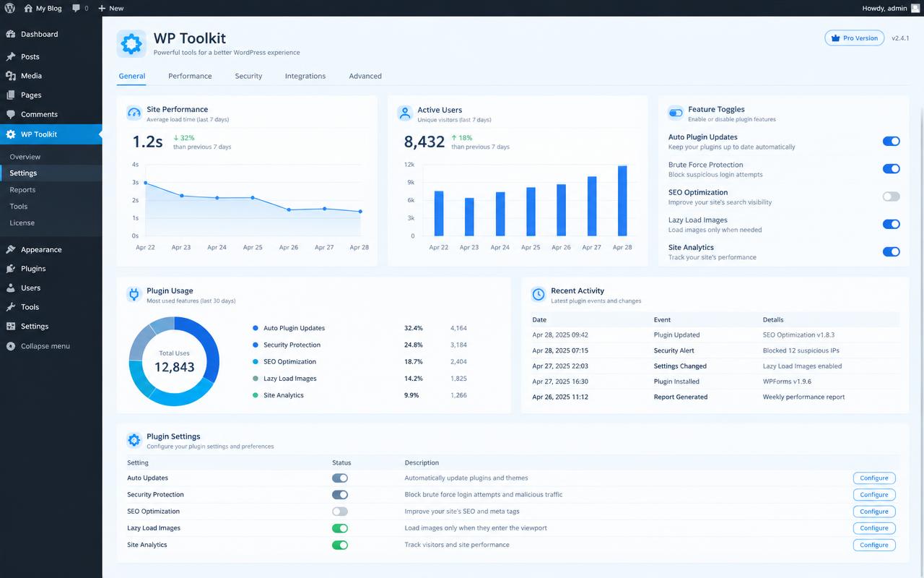Toggle Security Protection status switch

tap(340, 495)
